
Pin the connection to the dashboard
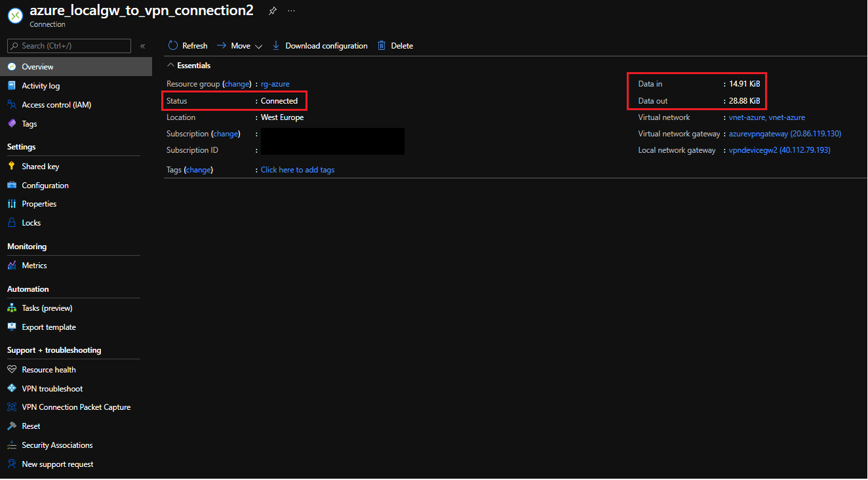pos(273,11)
